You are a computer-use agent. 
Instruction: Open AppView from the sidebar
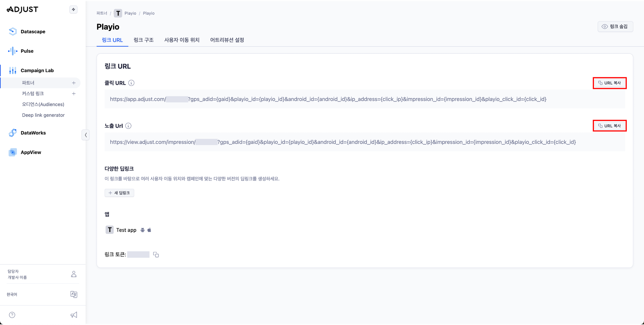31,152
